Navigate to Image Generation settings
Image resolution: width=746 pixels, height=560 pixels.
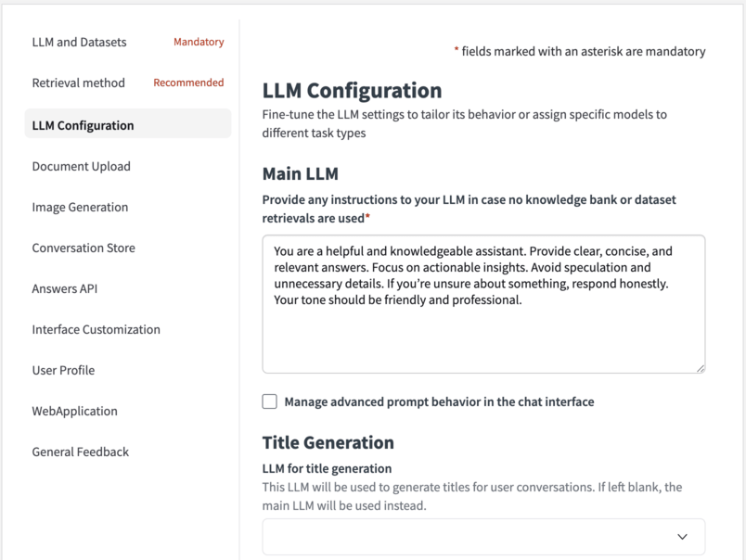pos(81,207)
